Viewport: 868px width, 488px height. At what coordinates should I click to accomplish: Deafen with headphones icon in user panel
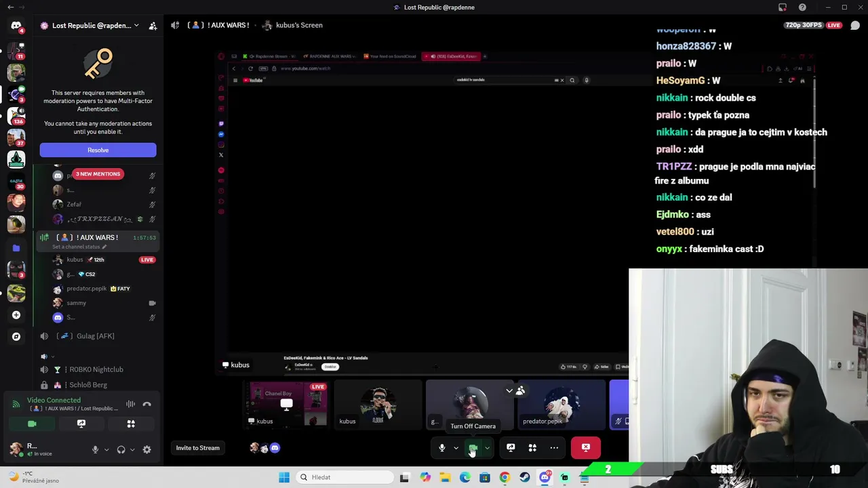click(x=121, y=449)
